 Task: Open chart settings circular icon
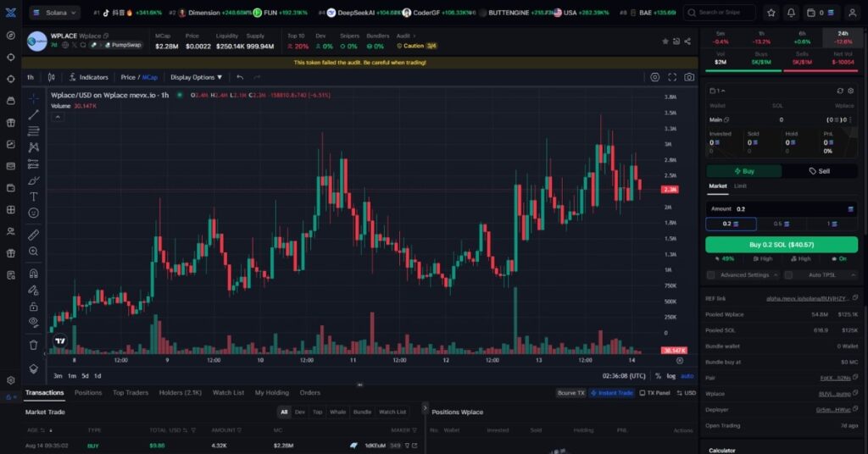click(655, 77)
